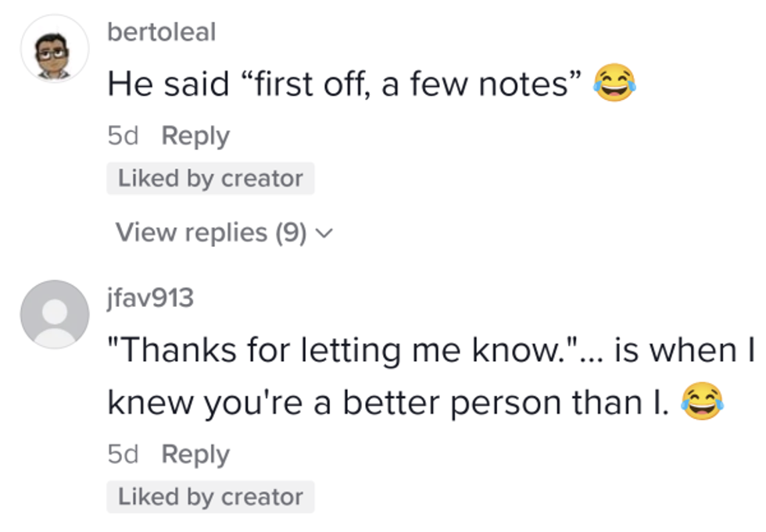Click the laughing emoji in bertoleal's comment

pyautogui.click(x=614, y=84)
